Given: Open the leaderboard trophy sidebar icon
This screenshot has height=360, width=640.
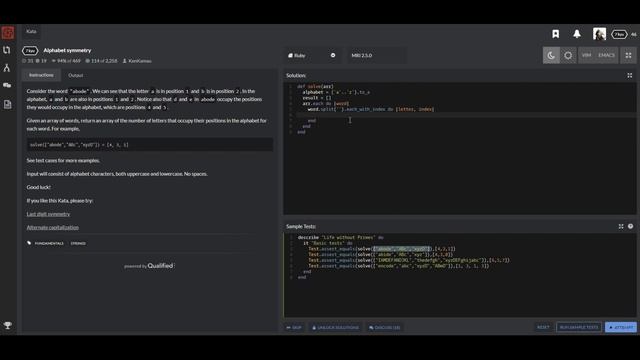Looking at the screenshot, I should [x=7, y=325].
